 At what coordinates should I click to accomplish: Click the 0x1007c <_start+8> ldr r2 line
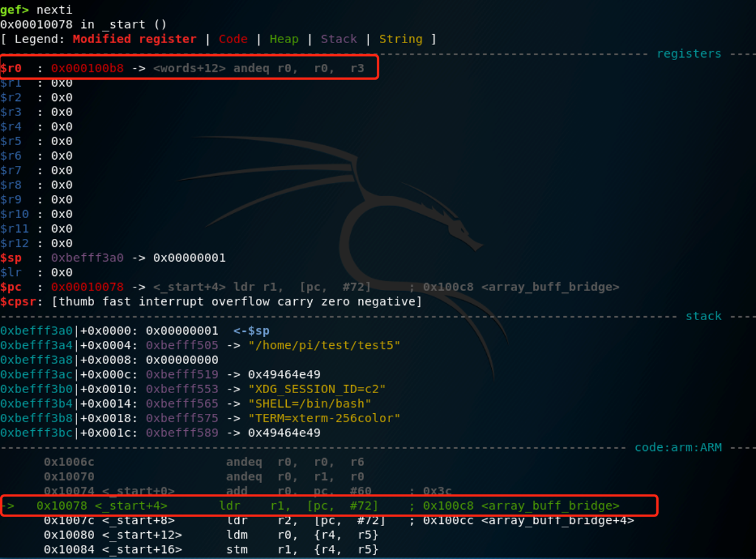tap(338, 520)
